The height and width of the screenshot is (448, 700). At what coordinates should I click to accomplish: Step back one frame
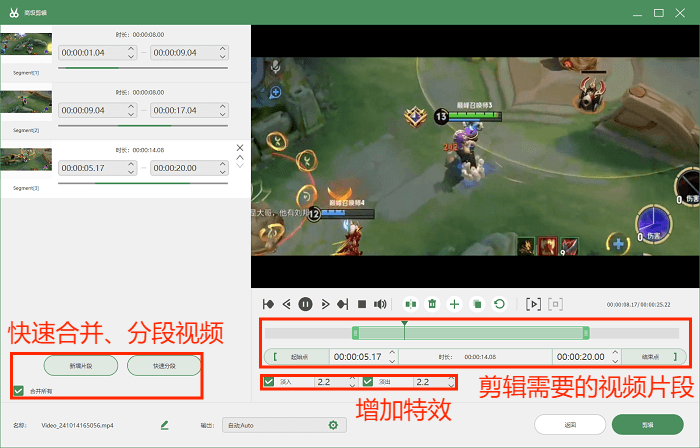[287, 304]
